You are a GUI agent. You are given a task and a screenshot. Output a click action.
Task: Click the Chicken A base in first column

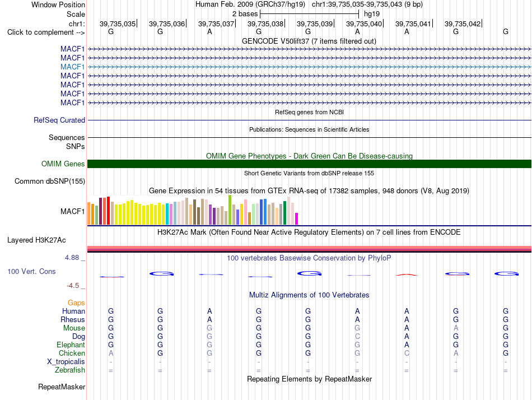111,354
